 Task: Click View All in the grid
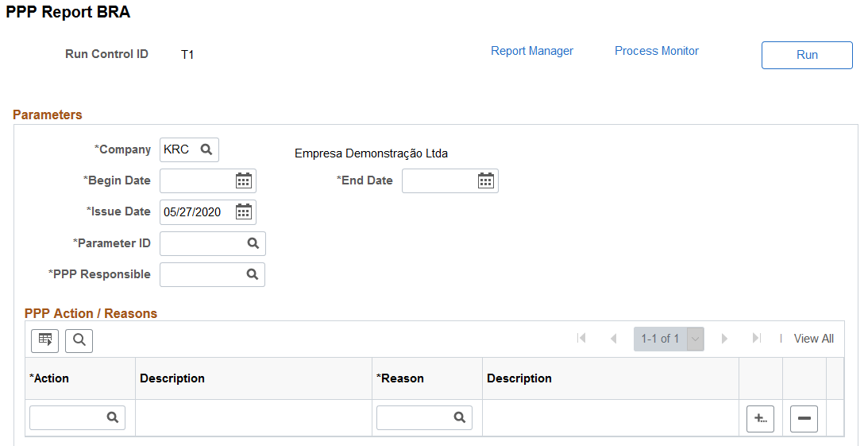[x=813, y=339]
